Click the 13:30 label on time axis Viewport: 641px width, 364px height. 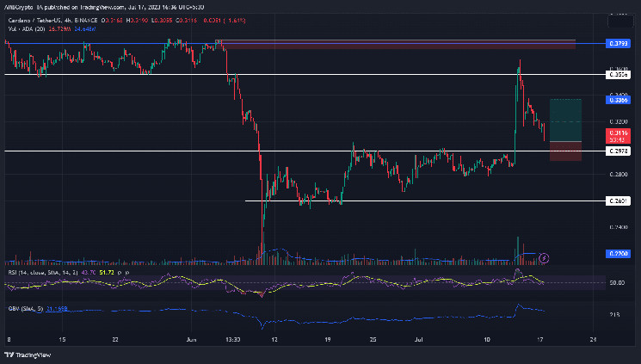232,339
